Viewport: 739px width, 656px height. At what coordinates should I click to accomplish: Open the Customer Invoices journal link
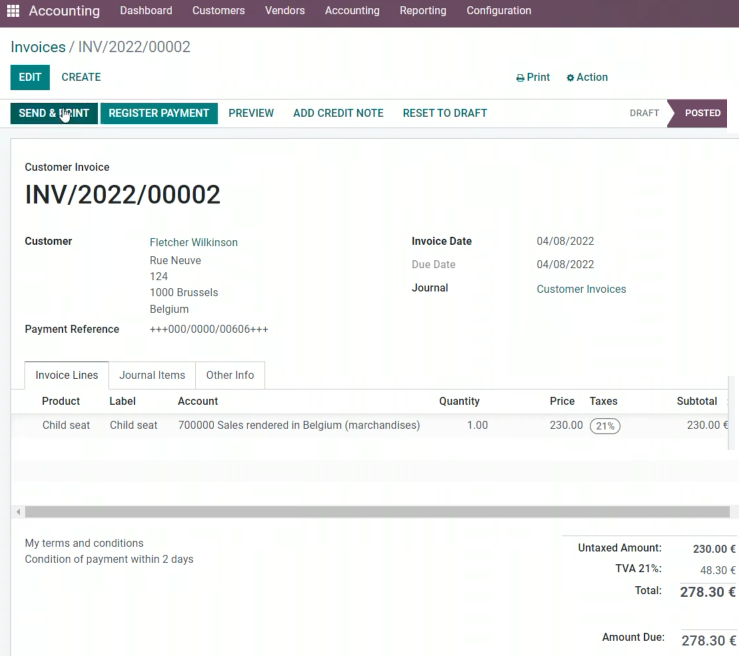point(581,289)
